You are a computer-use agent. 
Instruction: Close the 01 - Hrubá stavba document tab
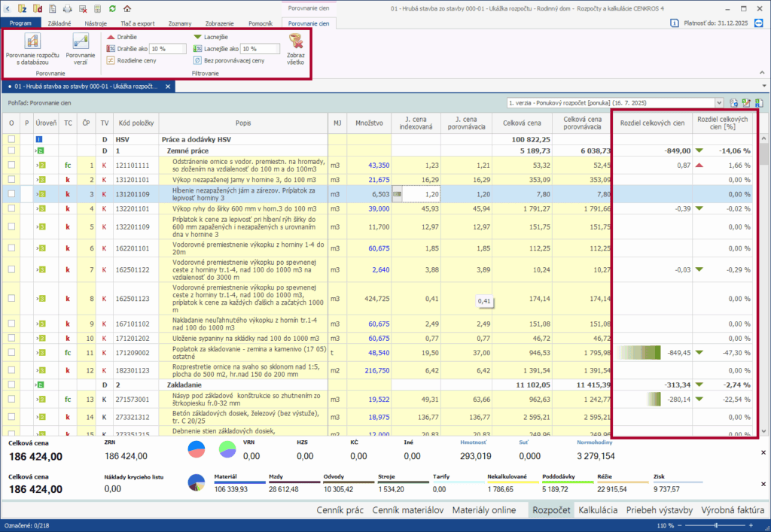(169, 87)
